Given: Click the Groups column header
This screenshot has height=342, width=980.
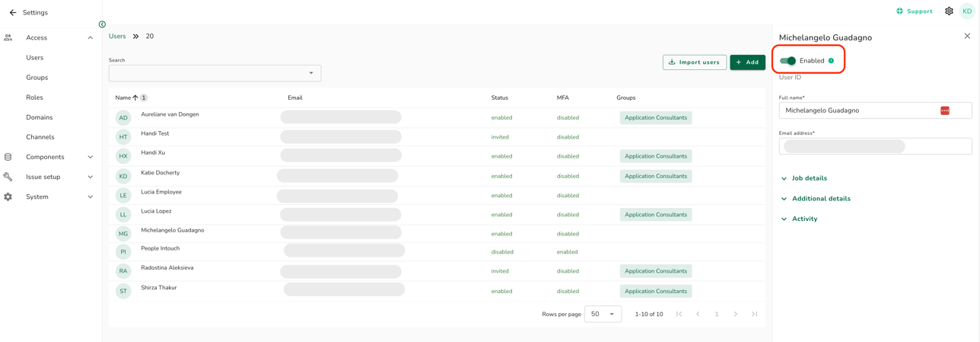Looking at the screenshot, I should pyautogui.click(x=626, y=97).
